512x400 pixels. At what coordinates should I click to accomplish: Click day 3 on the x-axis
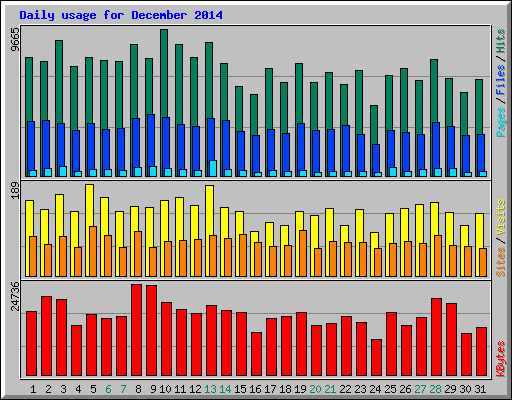point(63,389)
